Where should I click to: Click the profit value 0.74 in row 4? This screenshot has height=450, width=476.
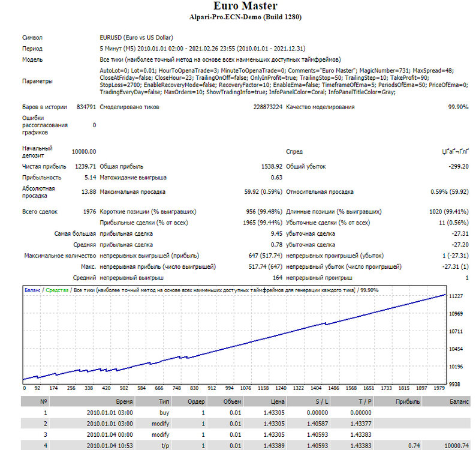414,446
